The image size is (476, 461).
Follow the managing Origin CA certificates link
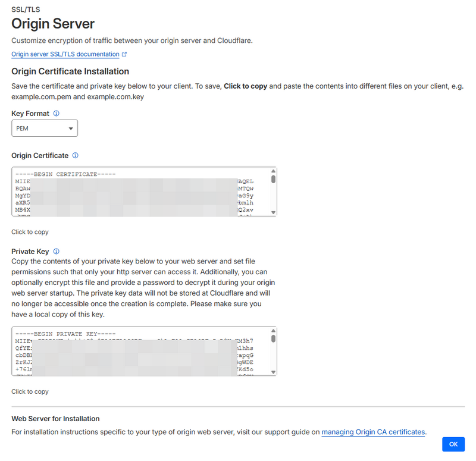[373, 432]
